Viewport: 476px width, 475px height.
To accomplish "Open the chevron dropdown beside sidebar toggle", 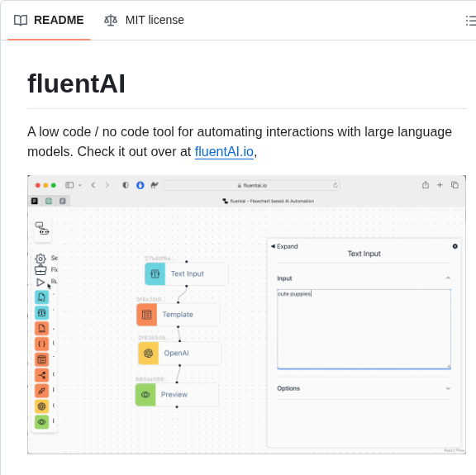I will (x=80, y=185).
